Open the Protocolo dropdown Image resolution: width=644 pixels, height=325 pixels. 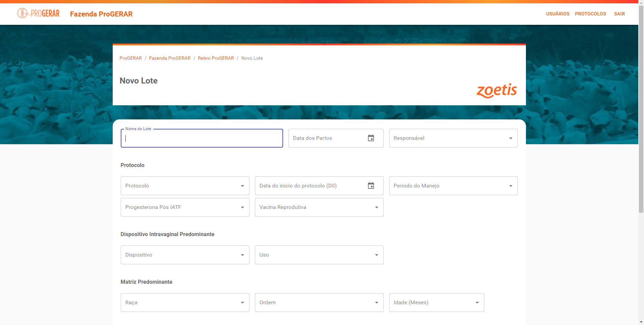[185, 186]
